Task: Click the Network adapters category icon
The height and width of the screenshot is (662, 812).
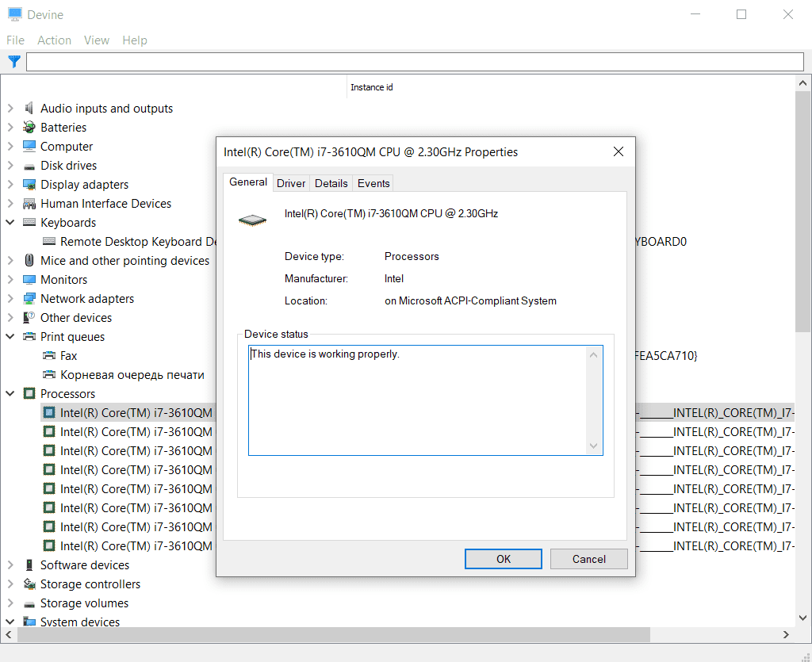Action: pos(29,299)
